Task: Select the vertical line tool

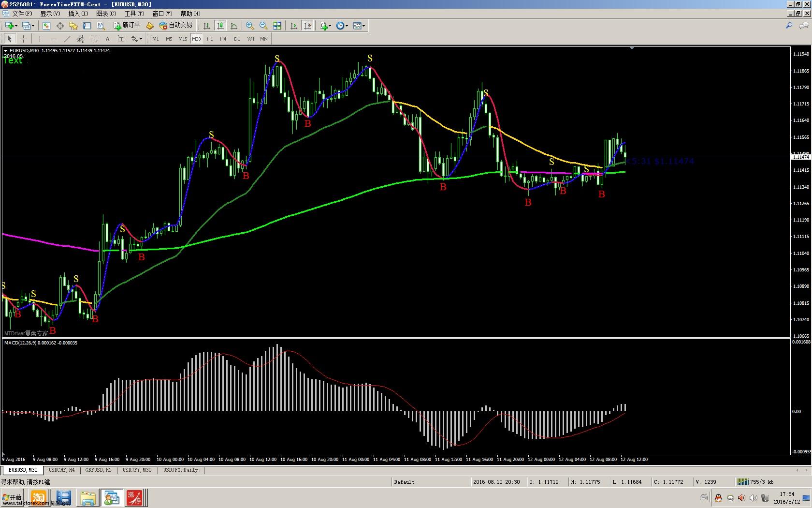Action: (40, 39)
